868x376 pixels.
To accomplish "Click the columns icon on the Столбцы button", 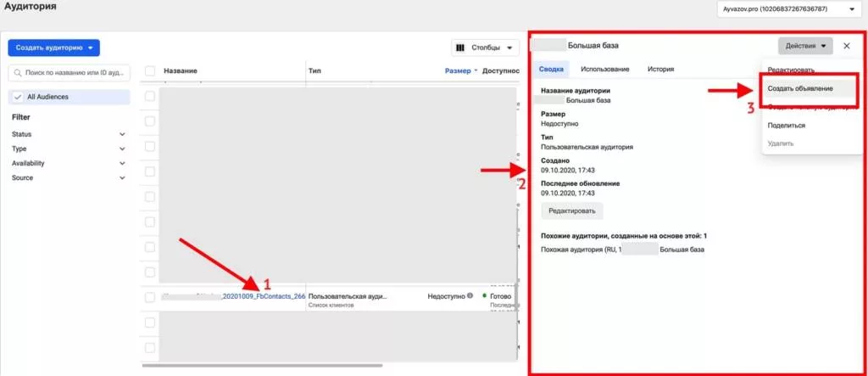I will (x=460, y=48).
